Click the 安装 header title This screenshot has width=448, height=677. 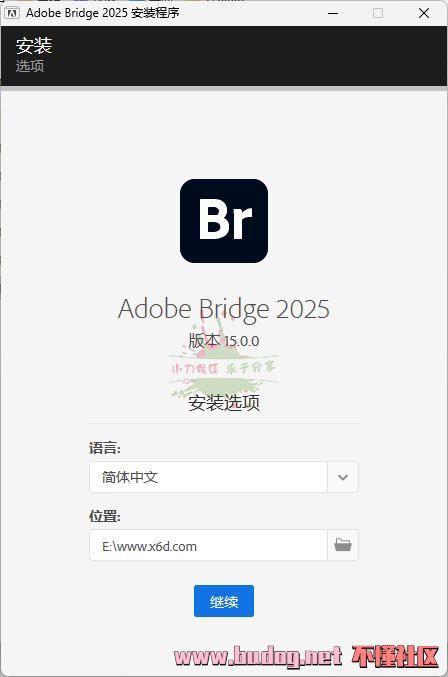click(34, 46)
